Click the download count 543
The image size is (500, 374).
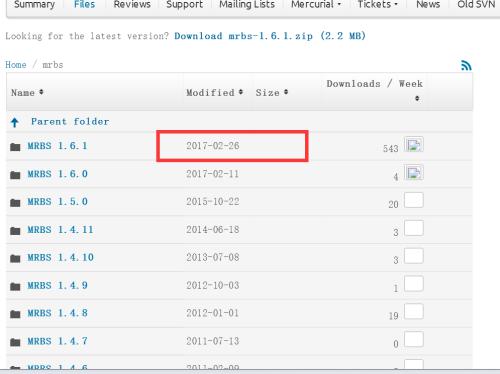click(x=391, y=149)
